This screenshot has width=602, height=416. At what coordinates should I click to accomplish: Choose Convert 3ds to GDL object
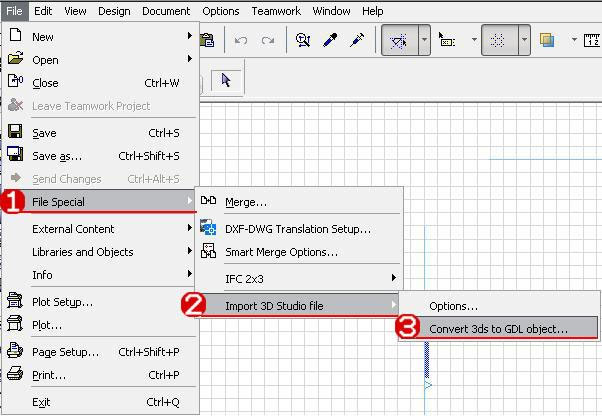(498, 329)
